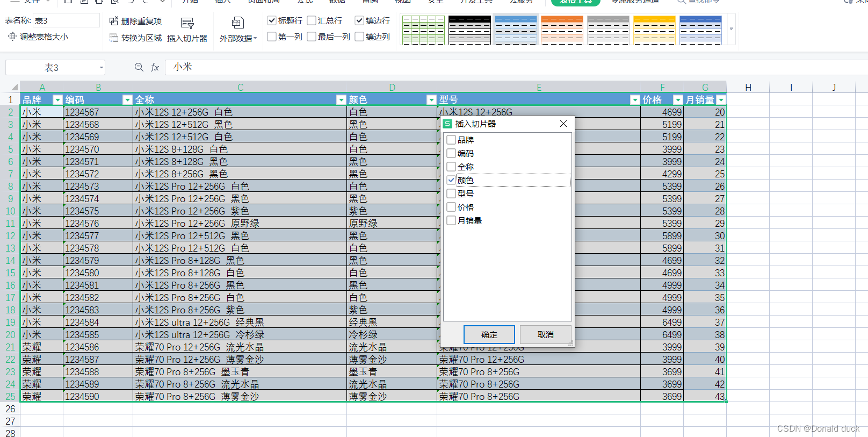The width and height of the screenshot is (868, 437).
Task: Select row 26 header
Action: tap(10, 409)
